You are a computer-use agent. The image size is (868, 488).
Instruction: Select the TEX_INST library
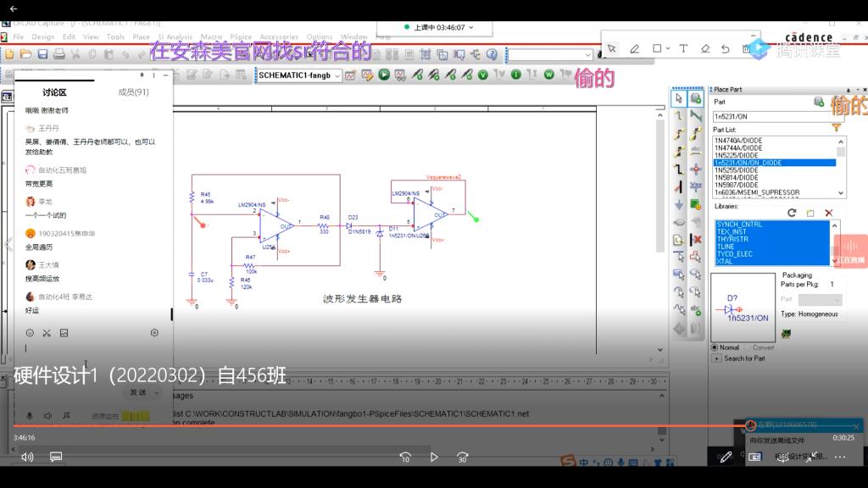pyautogui.click(x=732, y=232)
